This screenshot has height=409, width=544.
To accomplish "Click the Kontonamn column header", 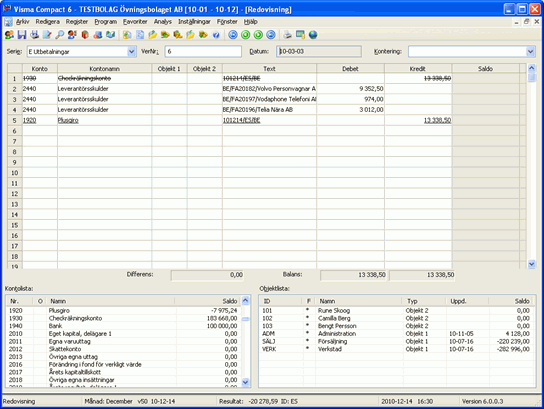I will point(104,69).
